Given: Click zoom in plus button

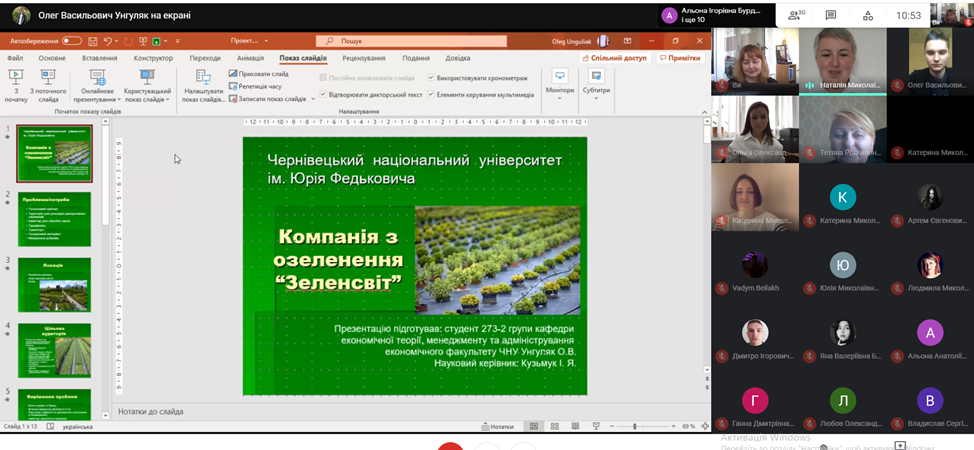Looking at the screenshot, I should pyautogui.click(x=673, y=427).
